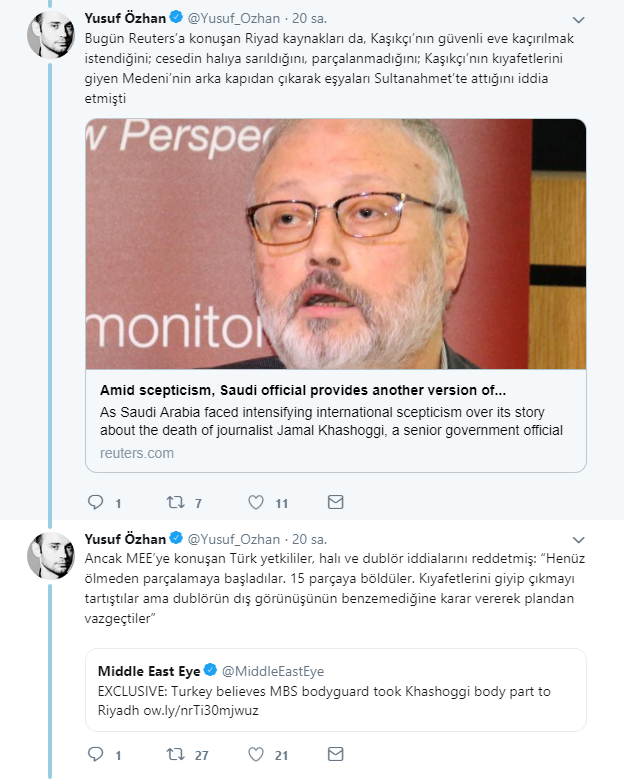The height and width of the screenshot is (780, 624).
Task: Visit the reuters.com source link
Action: point(137,453)
